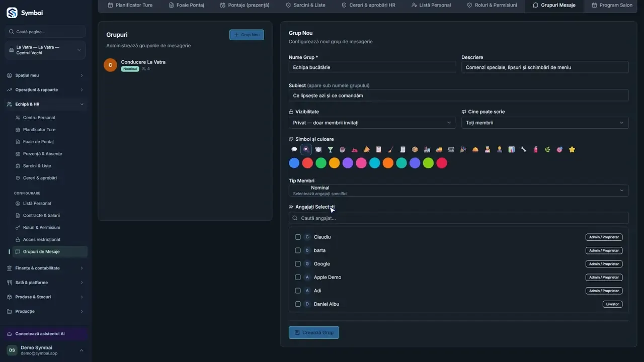Open the Cine poate scrie dropdown
Image resolution: width=644 pixels, height=362 pixels.
[545, 123]
